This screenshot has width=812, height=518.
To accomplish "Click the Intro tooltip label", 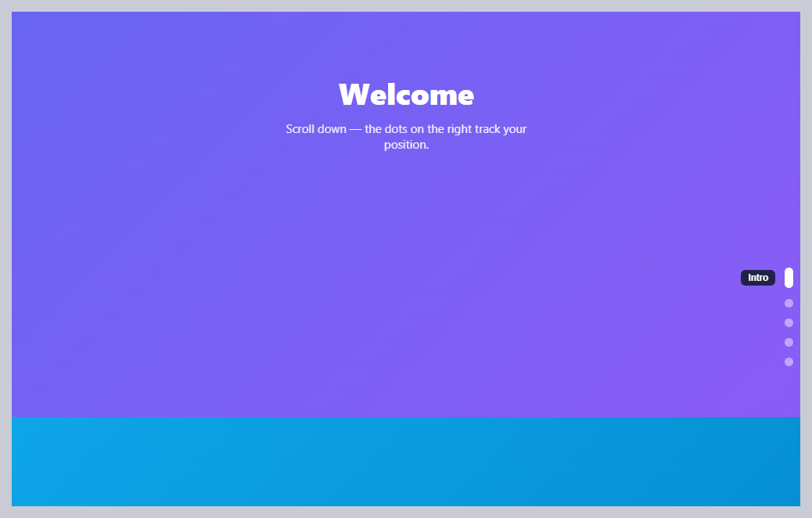I will [x=757, y=278].
